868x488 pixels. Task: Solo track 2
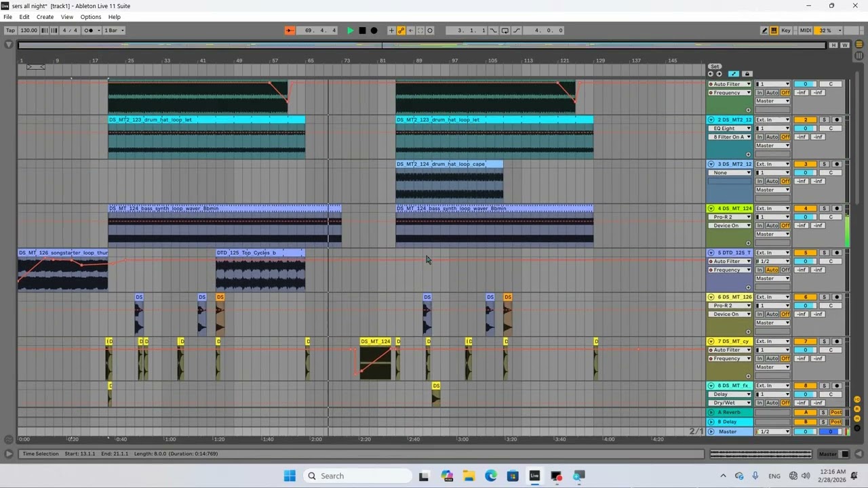(825, 120)
